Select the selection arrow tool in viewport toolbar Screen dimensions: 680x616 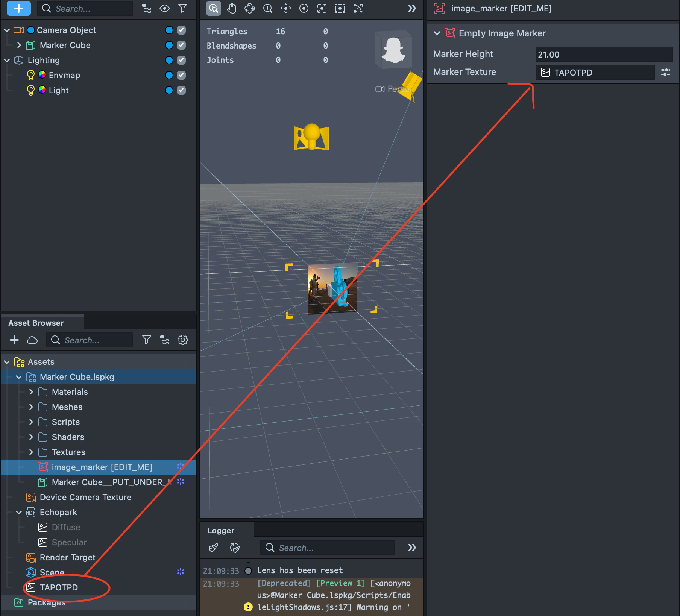click(214, 8)
